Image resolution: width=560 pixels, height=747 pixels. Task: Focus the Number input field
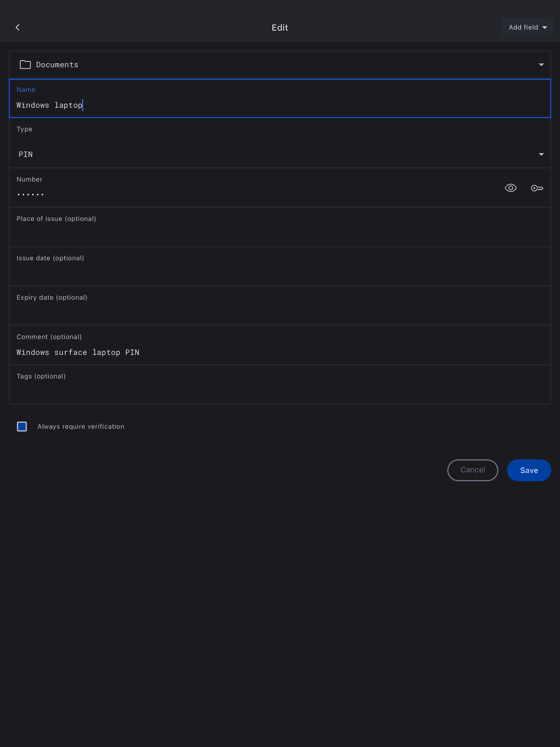pyautogui.click(x=236, y=194)
